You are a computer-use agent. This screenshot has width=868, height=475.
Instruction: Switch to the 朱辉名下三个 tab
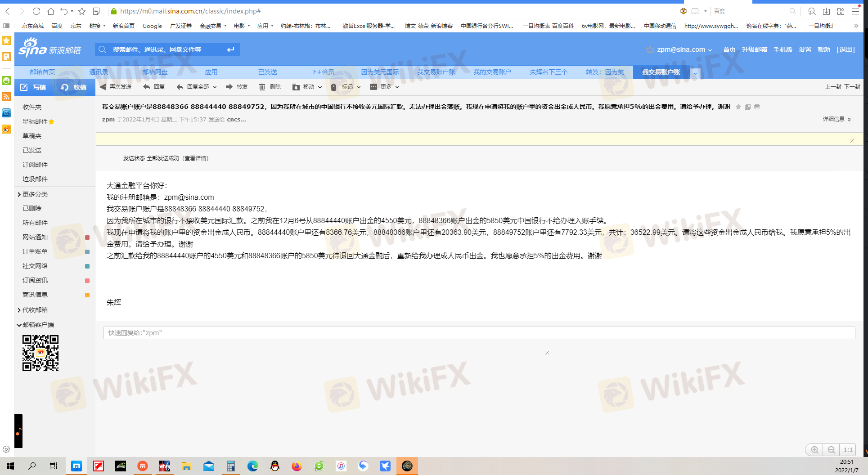(x=549, y=72)
